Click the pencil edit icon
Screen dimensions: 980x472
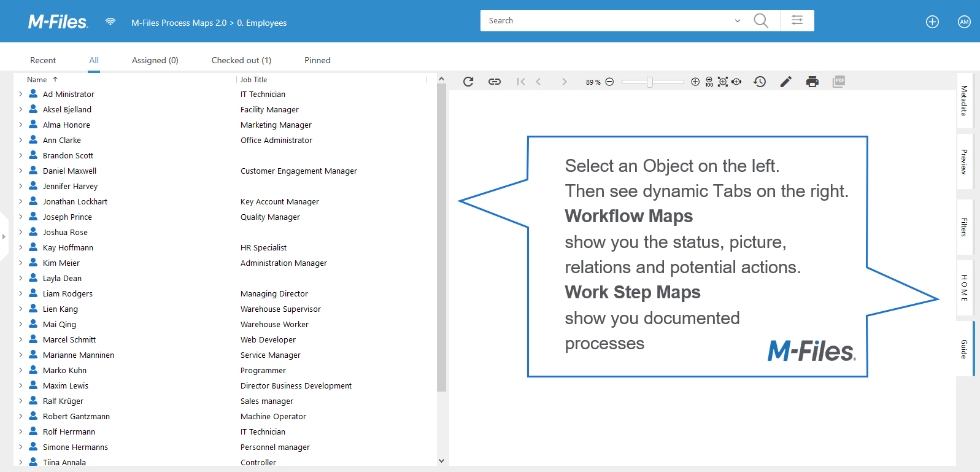pyautogui.click(x=785, y=82)
